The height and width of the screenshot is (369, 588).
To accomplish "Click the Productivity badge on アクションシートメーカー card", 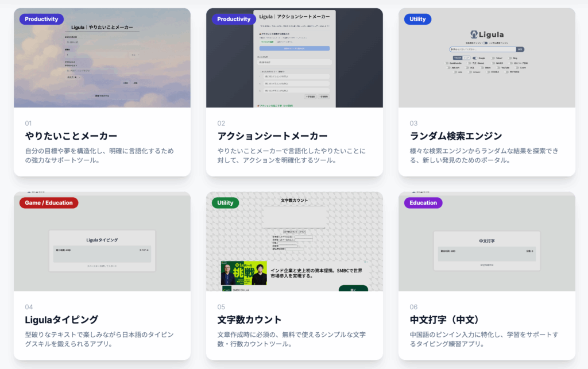I will tap(234, 19).
